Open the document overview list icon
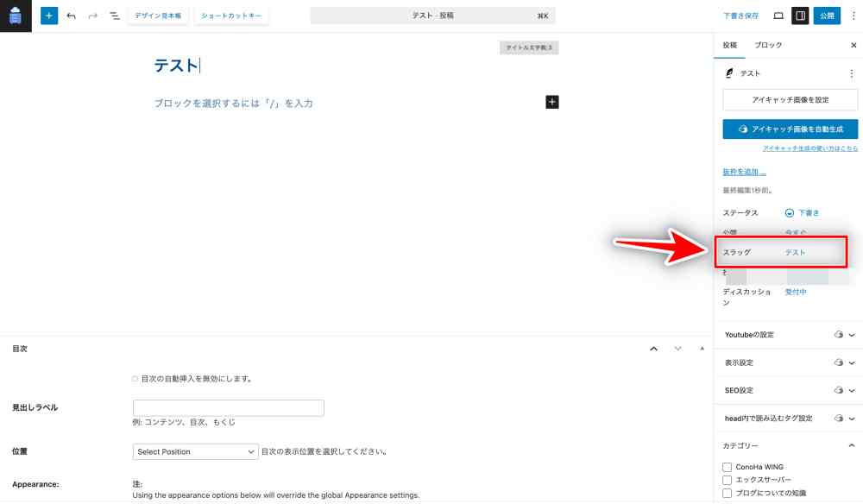Screen dimensions: 863x504 pyautogui.click(x=115, y=16)
